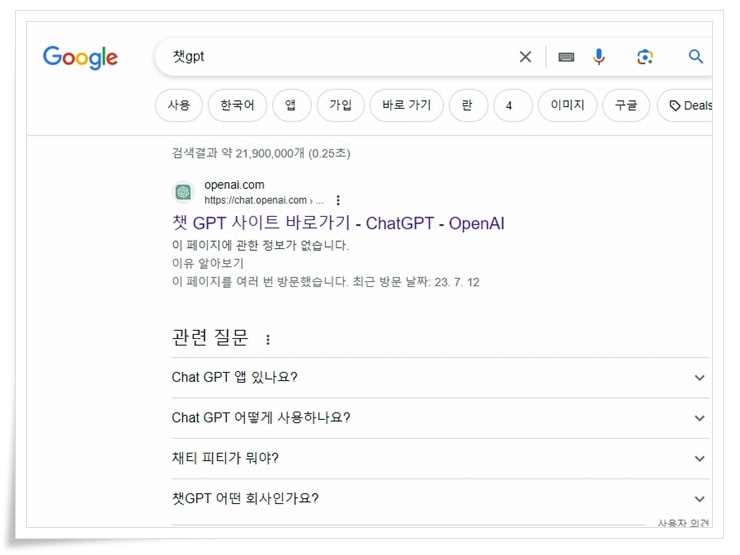Expand the question Chat GPT 어떻게 사용하나요?

pos(440,418)
